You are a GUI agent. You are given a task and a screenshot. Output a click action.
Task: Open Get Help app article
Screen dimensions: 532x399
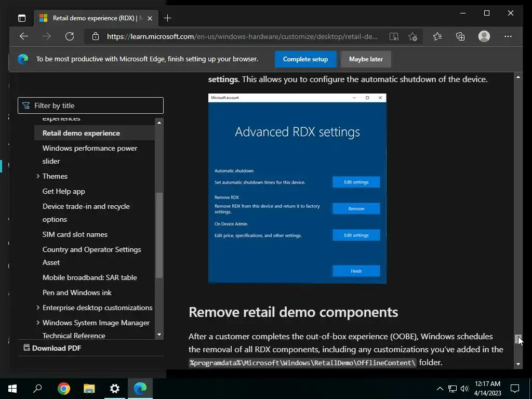tap(63, 191)
